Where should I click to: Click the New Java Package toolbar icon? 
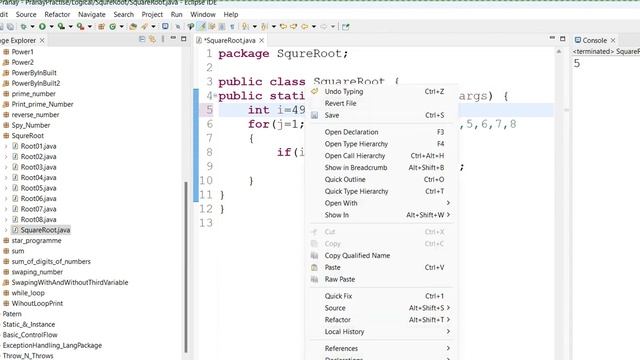pyautogui.click(x=101, y=27)
